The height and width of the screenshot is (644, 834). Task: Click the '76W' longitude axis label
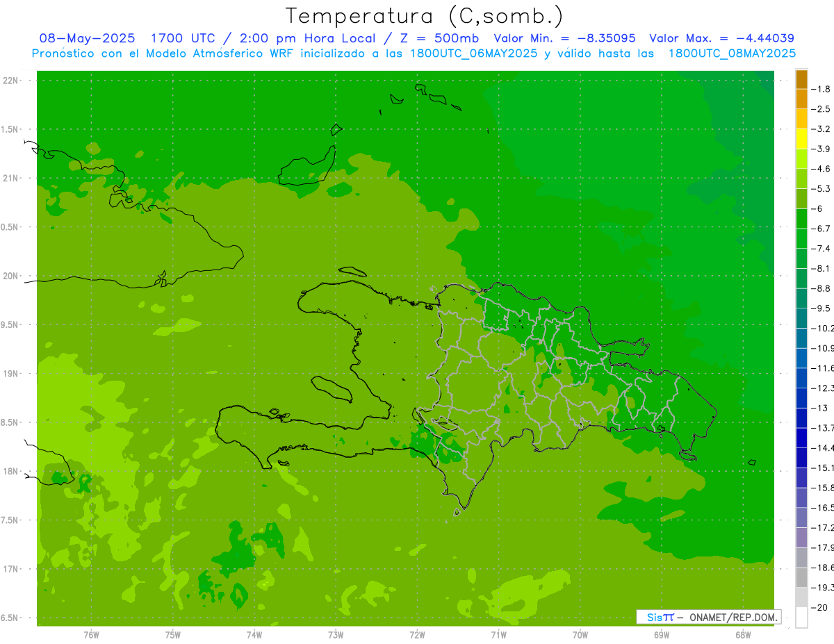click(x=91, y=634)
